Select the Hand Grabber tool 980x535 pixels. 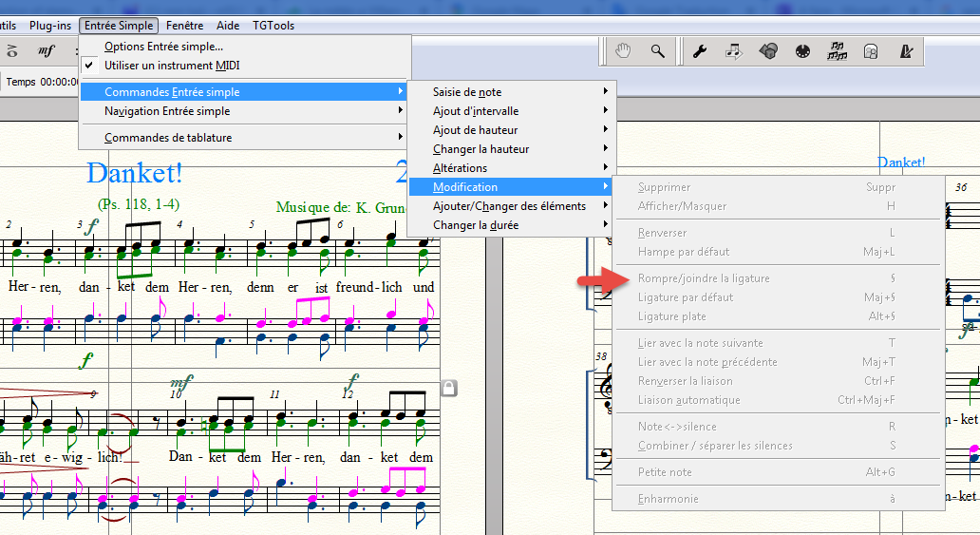(623, 51)
